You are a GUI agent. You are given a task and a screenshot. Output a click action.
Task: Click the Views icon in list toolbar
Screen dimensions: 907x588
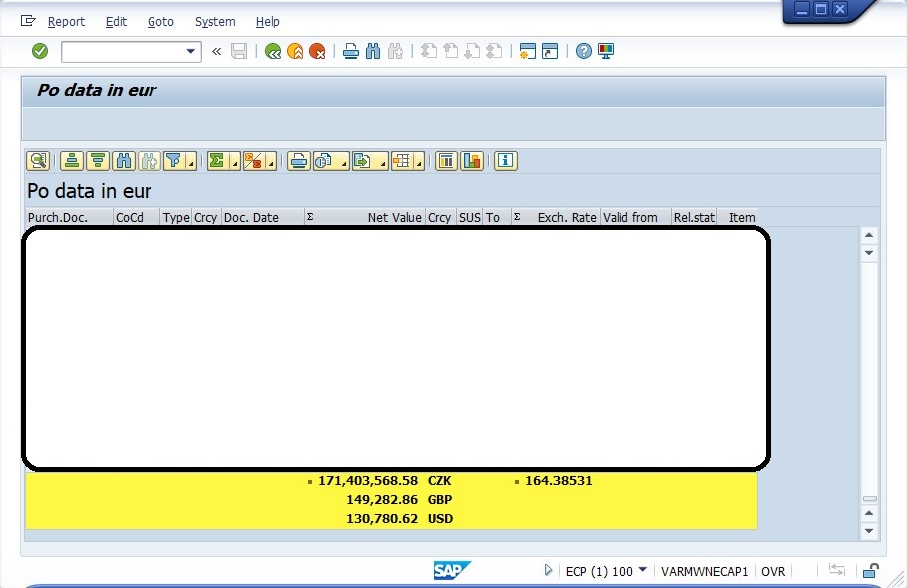pyautogui.click(x=324, y=161)
